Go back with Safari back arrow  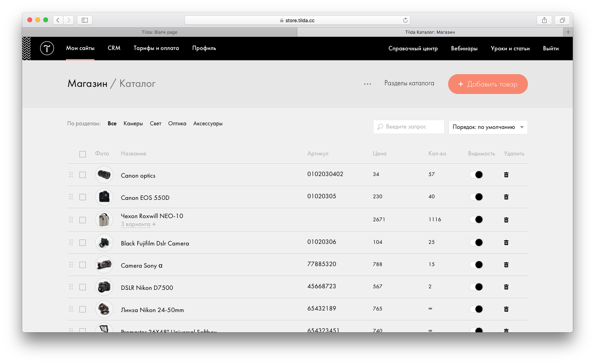tap(58, 20)
